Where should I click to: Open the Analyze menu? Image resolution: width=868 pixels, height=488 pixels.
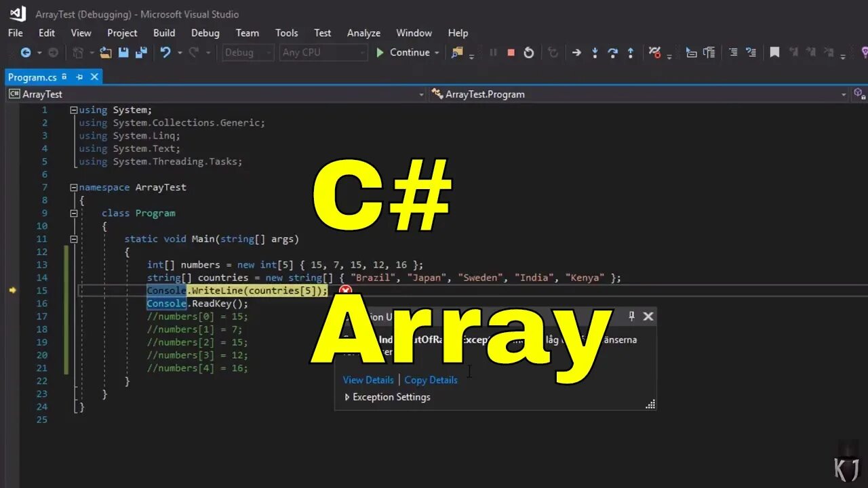coord(363,33)
